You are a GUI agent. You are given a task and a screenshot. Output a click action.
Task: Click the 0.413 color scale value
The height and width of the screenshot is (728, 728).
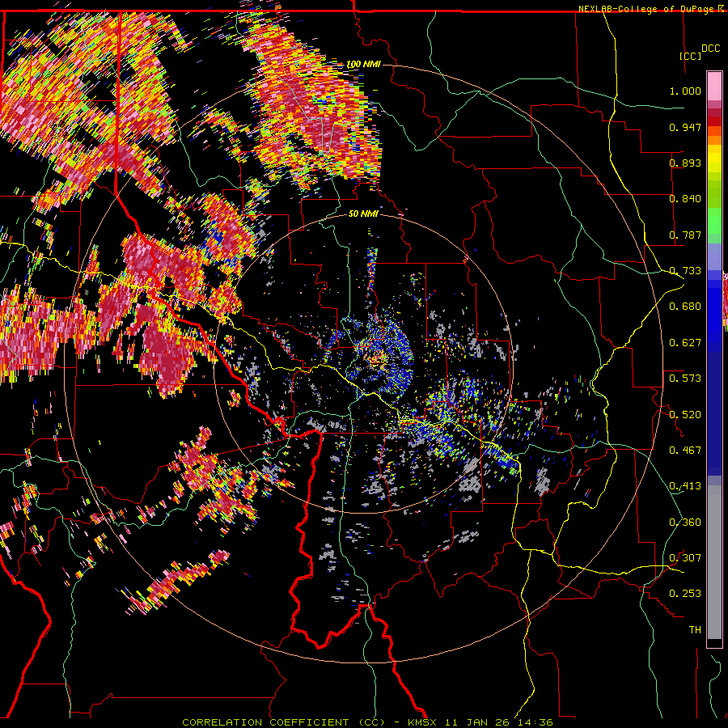click(685, 486)
